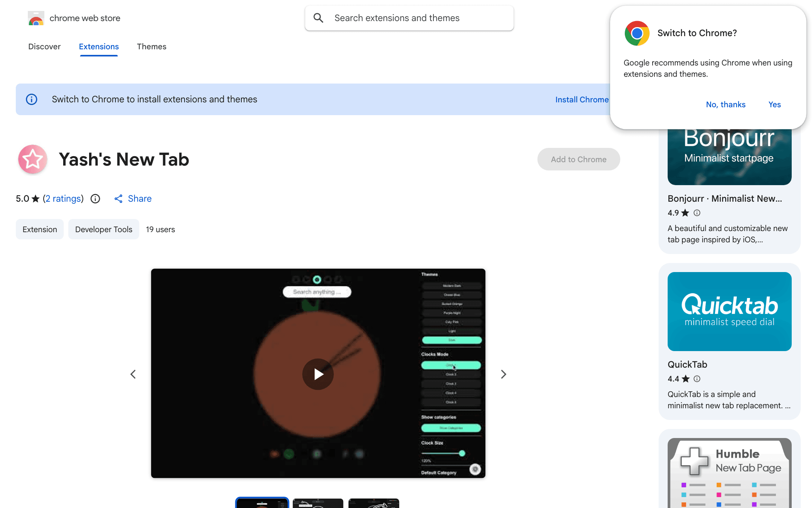Open the 2 ratings link
The height and width of the screenshot is (508, 812).
click(63, 199)
